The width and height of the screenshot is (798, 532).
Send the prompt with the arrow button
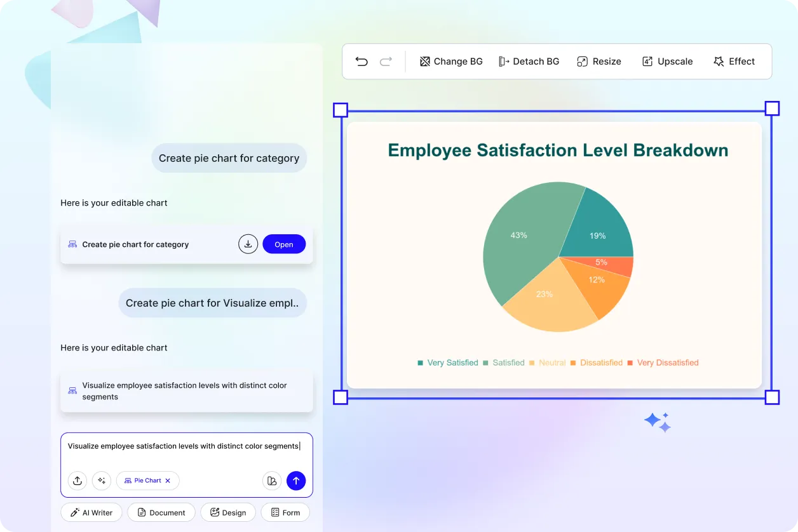click(x=296, y=481)
